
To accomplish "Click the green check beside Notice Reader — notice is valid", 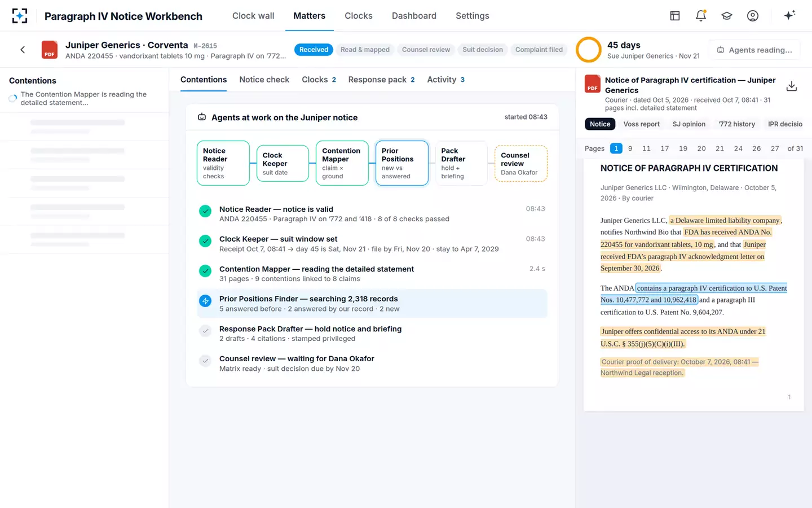I will (205, 211).
